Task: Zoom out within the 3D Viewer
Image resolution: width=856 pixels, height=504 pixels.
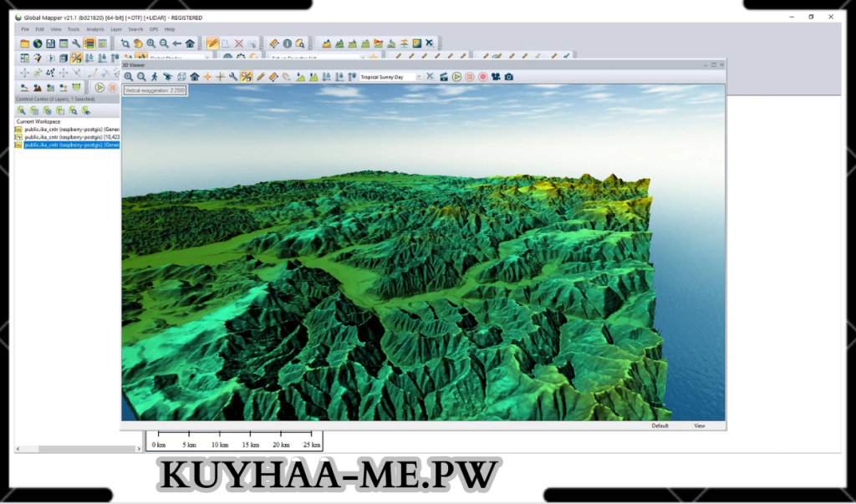Action: tap(141, 77)
